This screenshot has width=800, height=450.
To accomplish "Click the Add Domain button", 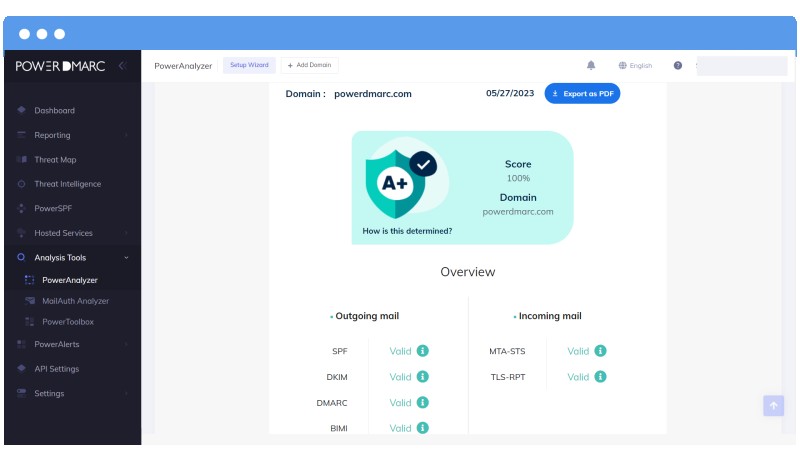I will [309, 65].
